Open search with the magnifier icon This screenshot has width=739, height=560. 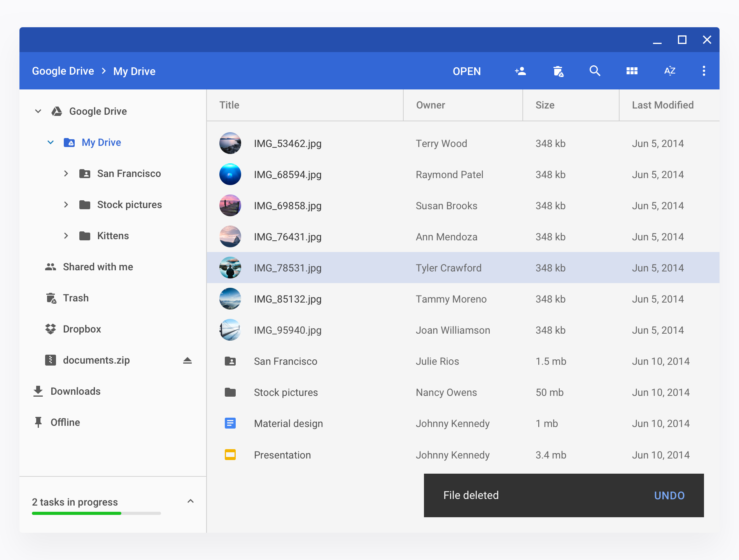595,71
